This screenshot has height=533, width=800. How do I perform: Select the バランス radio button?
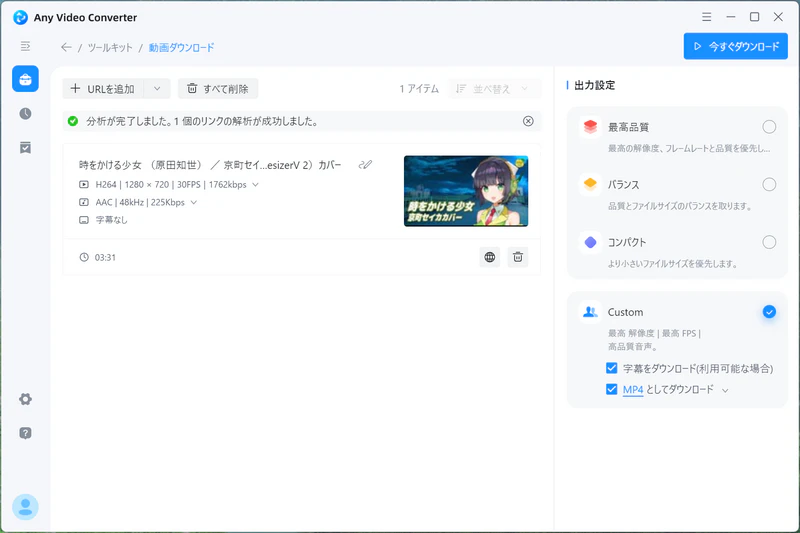[x=769, y=184]
